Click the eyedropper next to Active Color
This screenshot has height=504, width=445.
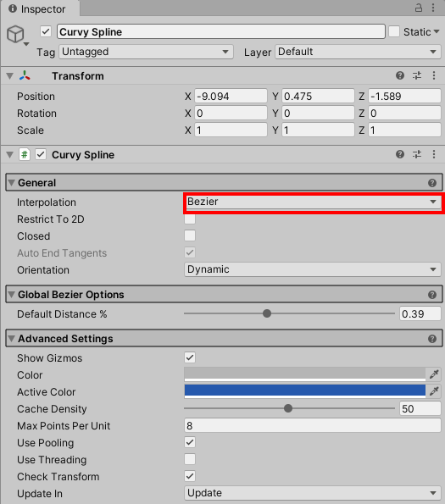click(434, 391)
